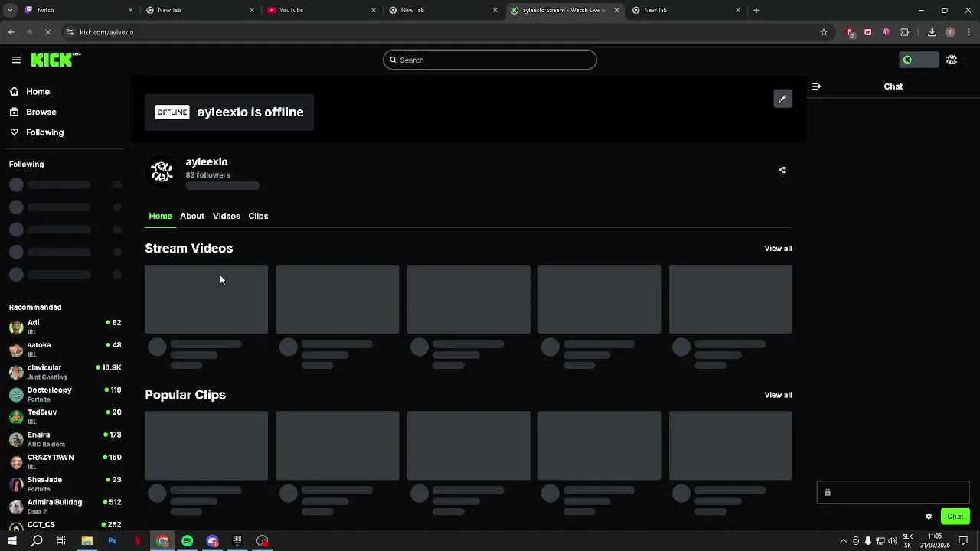Image resolution: width=980 pixels, height=551 pixels.
Task: Open Netflix from taskbar
Action: pyautogui.click(x=137, y=541)
